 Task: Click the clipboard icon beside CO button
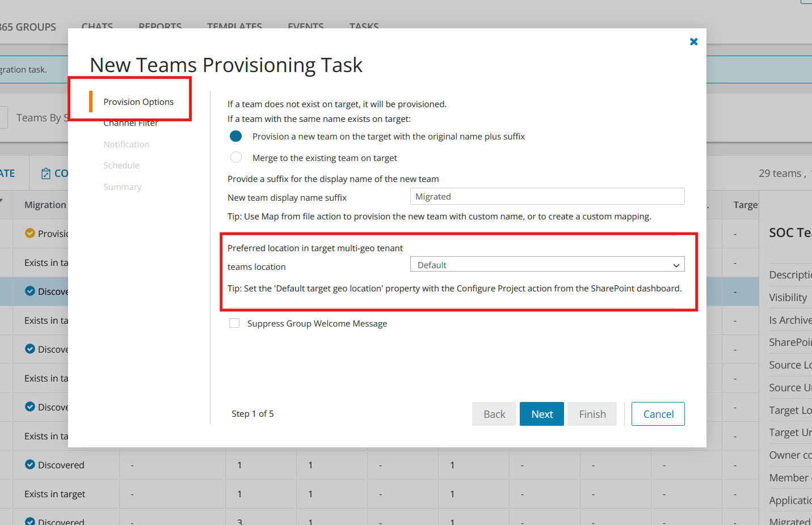pos(46,173)
